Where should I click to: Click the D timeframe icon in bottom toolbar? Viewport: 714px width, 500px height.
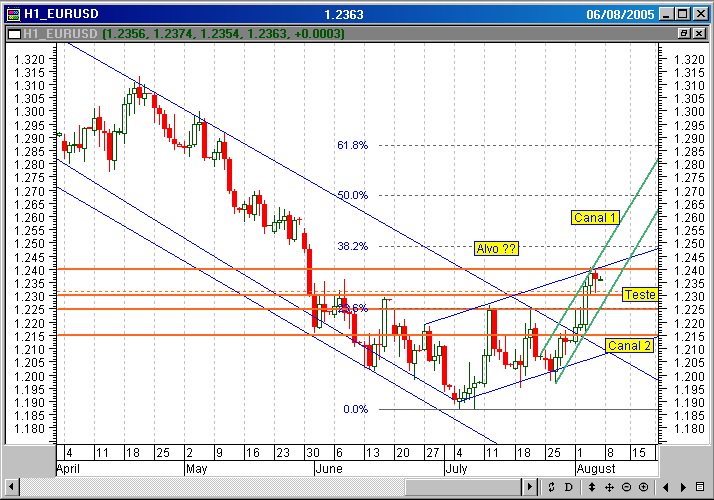click(x=568, y=487)
